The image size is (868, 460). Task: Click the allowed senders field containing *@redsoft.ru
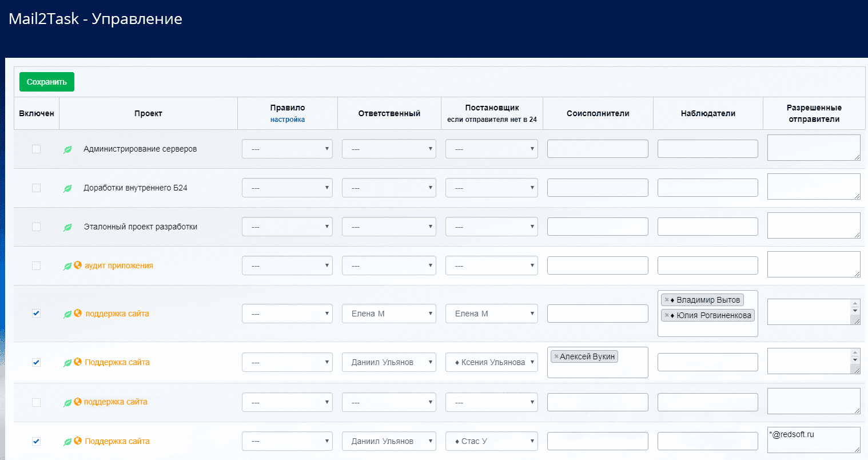(813, 440)
